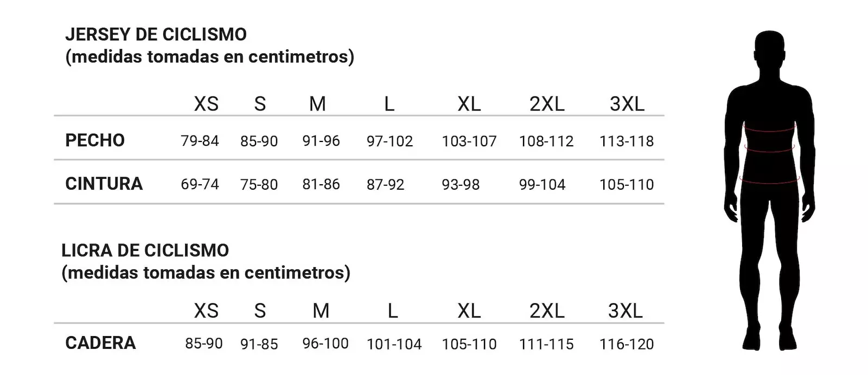Click the 87-92 waist value
This screenshot has width=868, height=375.
[385, 185]
